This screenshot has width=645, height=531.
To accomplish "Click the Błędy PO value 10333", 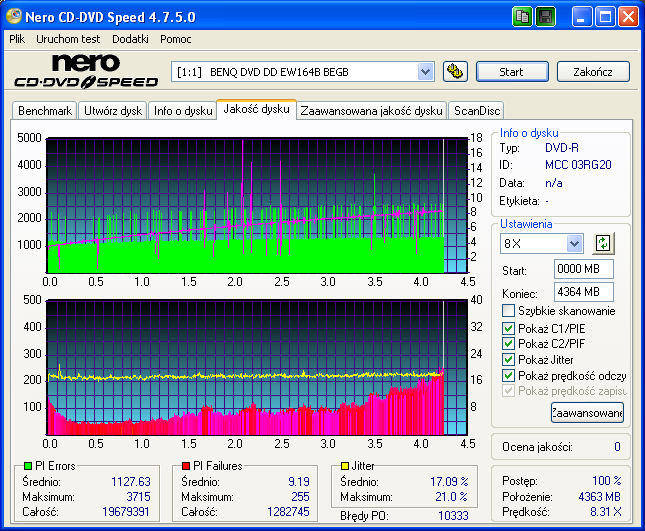I will [x=453, y=516].
